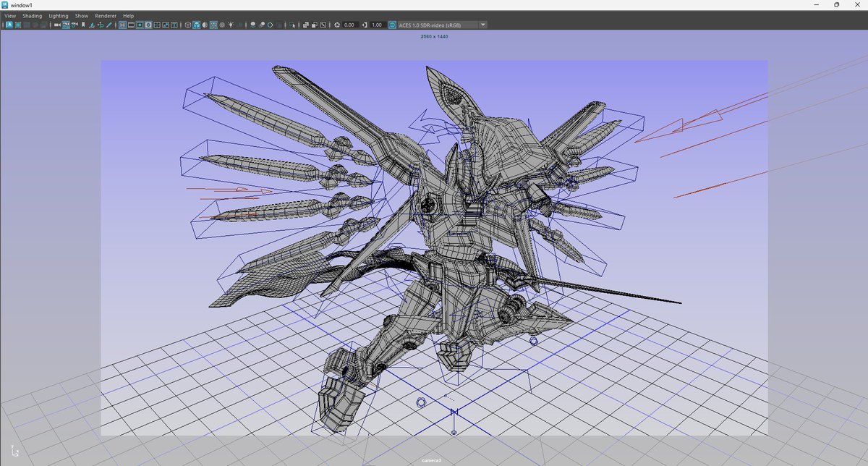Screen dimensions: 868x466
Task: Switch to Wireframe shading mode
Action: pos(187,25)
